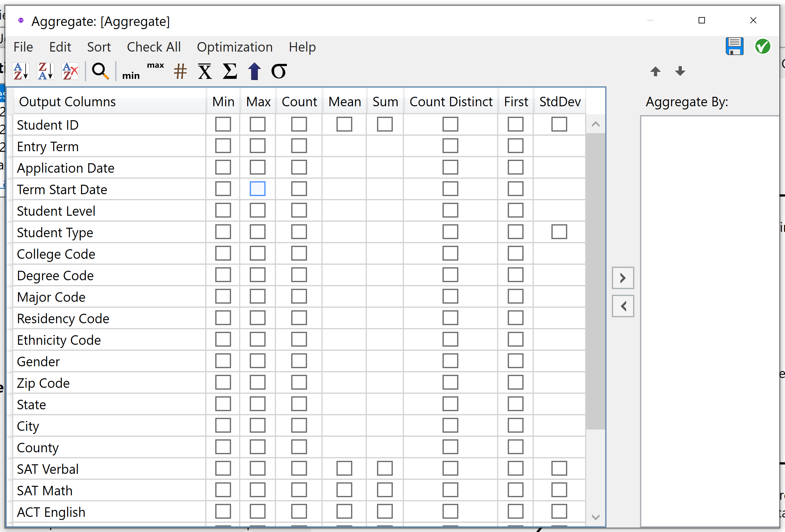This screenshot has width=785, height=532.
Task: Click the green checkmark accept icon
Action: (x=763, y=46)
